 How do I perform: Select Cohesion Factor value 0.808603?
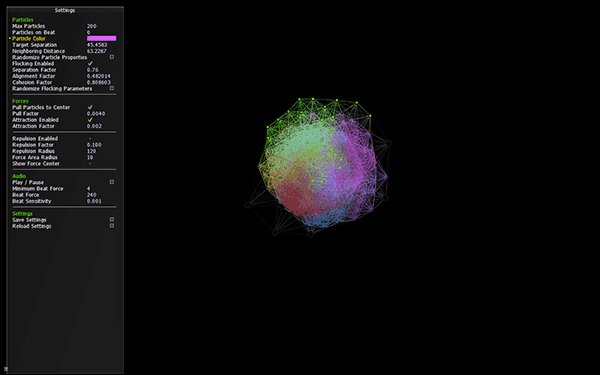(x=99, y=82)
